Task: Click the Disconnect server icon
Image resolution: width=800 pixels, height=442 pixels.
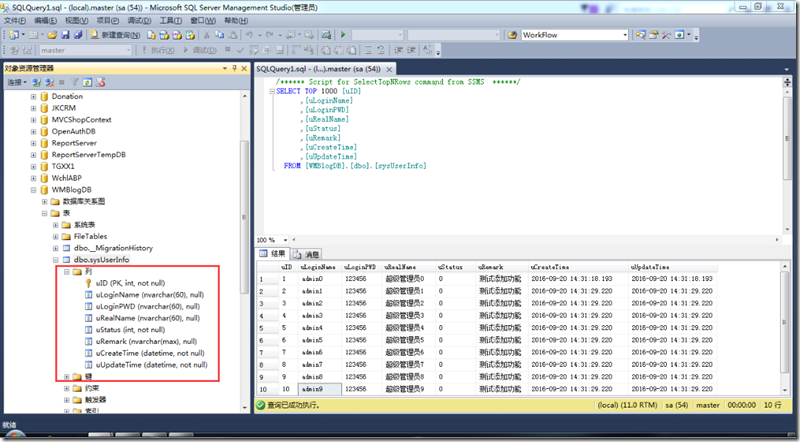Action: [x=49, y=82]
